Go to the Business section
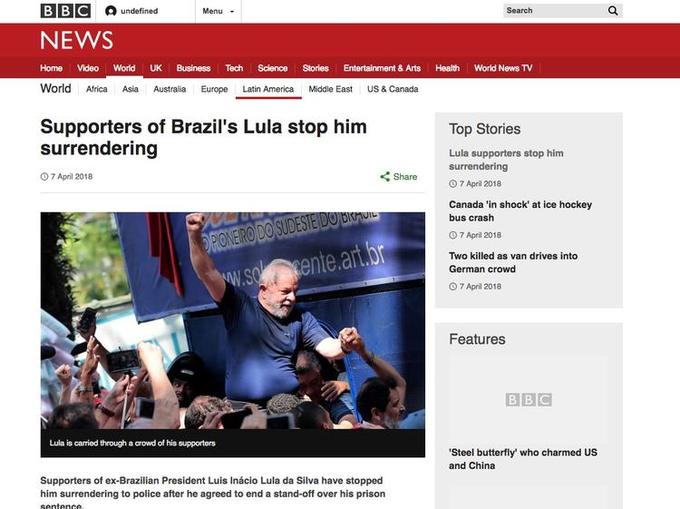 point(193,68)
